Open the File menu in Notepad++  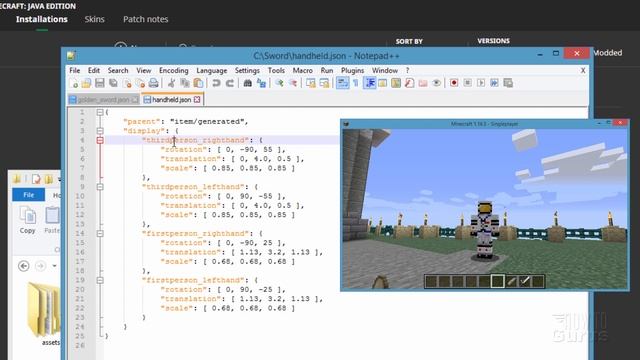coord(75,71)
